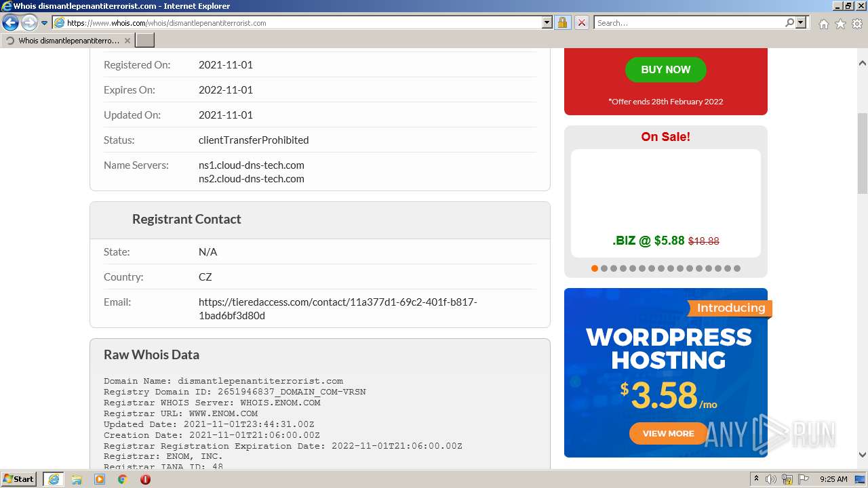Viewport: 868px width, 488px height.
Task: Click the Domain Name raw data line
Action: (x=223, y=381)
